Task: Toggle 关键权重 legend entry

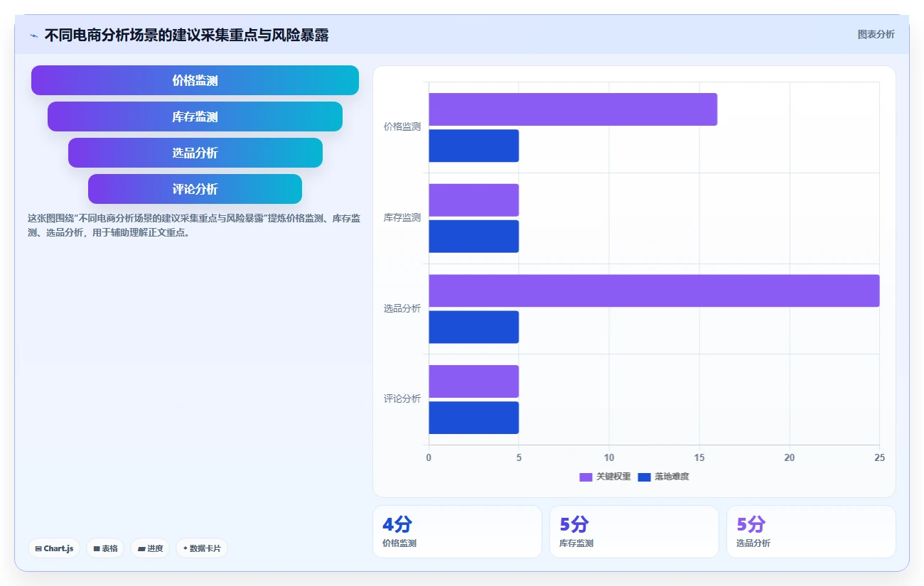Action: pyautogui.click(x=605, y=477)
